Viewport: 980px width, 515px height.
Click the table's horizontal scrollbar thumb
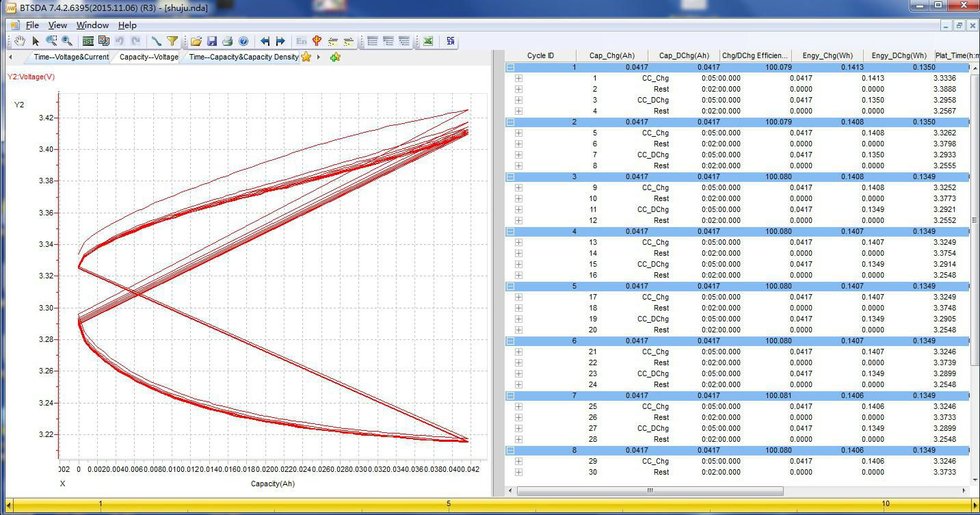(x=650, y=490)
